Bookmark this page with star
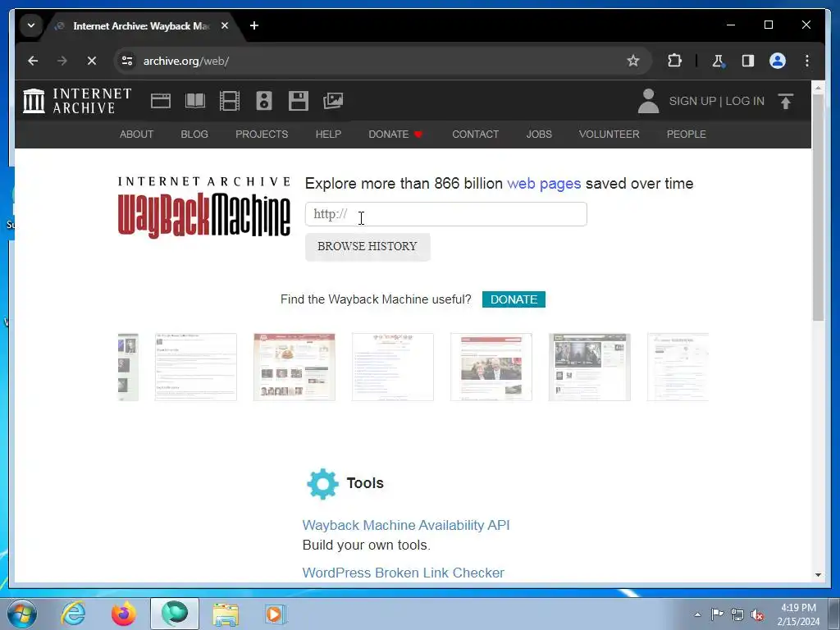 632,61
